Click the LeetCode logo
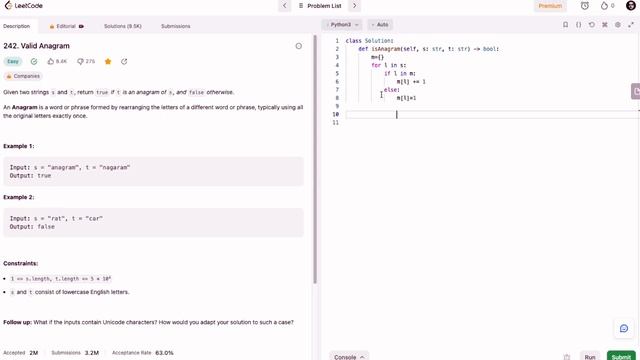The height and width of the screenshot is (360, 640). coord(23,6)
